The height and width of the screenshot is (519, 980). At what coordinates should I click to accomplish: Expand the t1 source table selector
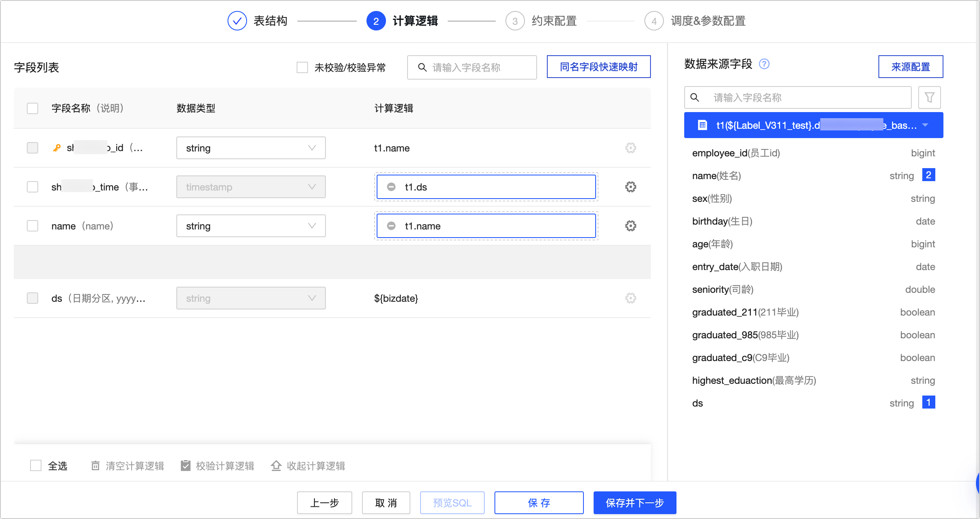click(x=925, y=125)
